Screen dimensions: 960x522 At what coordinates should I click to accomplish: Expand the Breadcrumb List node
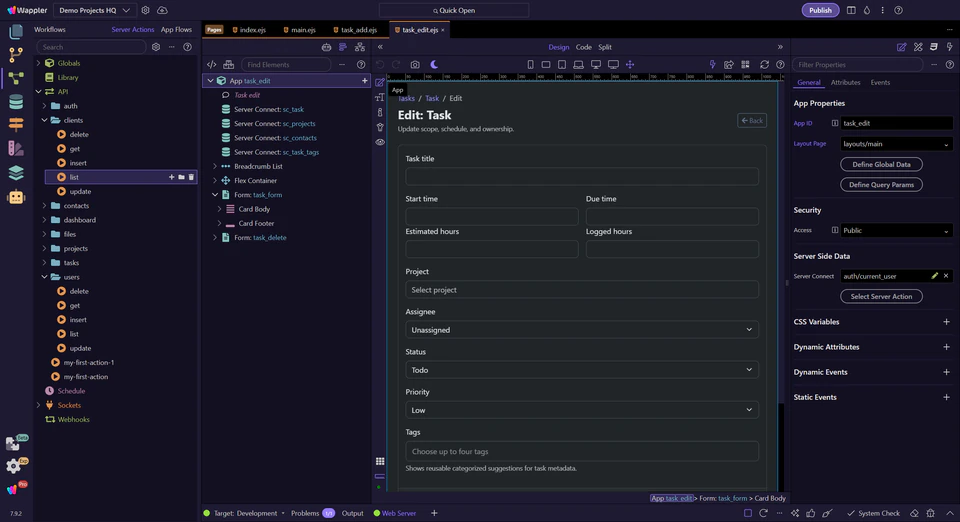coord(215,166)
